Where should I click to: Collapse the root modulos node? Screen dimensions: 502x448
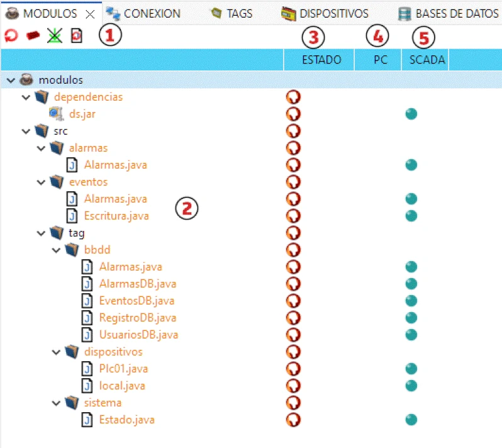[11, 80]
